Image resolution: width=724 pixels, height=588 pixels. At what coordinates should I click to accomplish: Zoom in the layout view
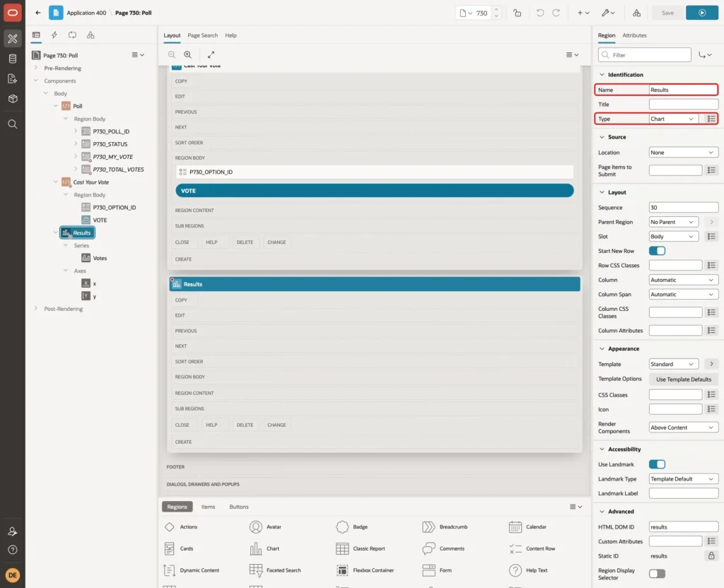point(188,54)
